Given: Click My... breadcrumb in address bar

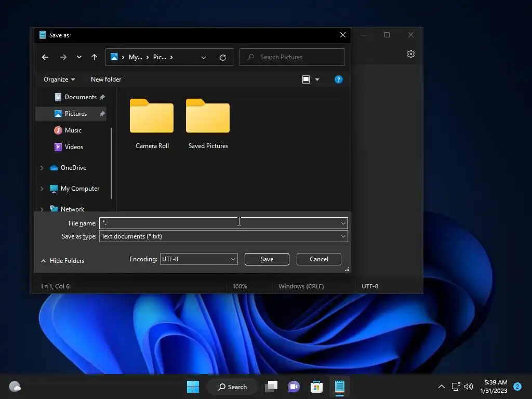Looking at the screenshot, I should [136, 57].
